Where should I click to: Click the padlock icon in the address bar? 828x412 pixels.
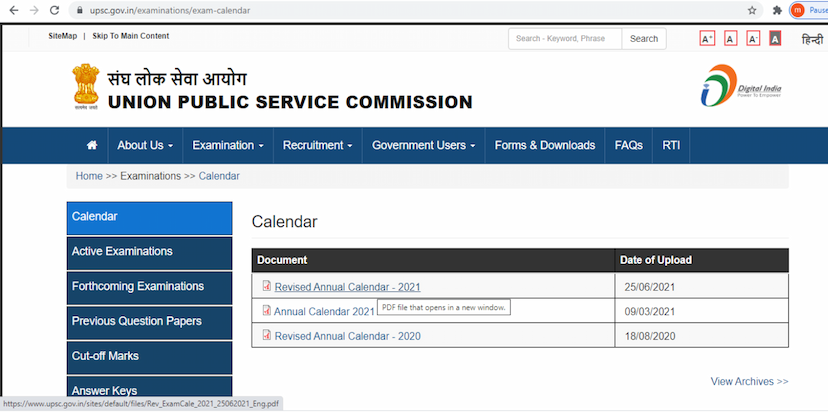(x=81, y=11)
